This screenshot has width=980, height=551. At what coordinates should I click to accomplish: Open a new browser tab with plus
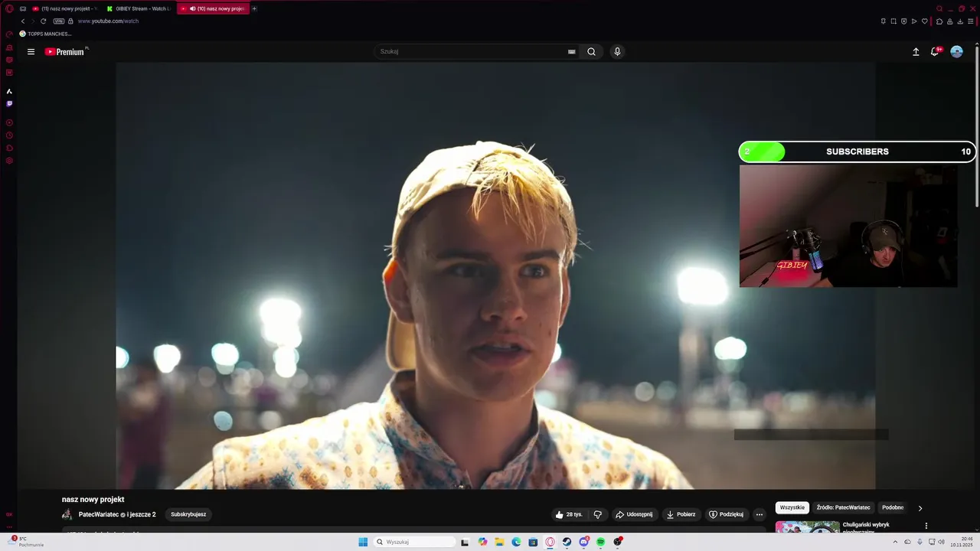pyautogui.click(x=254, y=8)
